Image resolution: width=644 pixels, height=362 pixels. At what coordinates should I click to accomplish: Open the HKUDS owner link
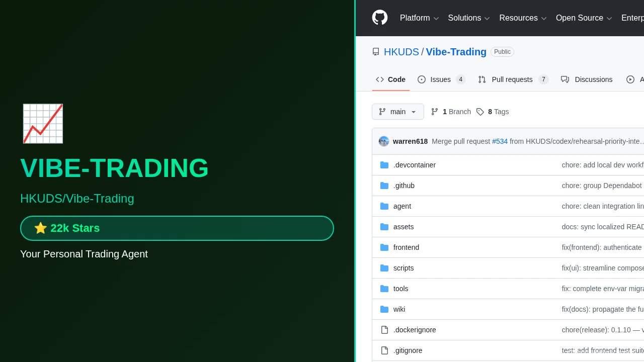[401, 52]
